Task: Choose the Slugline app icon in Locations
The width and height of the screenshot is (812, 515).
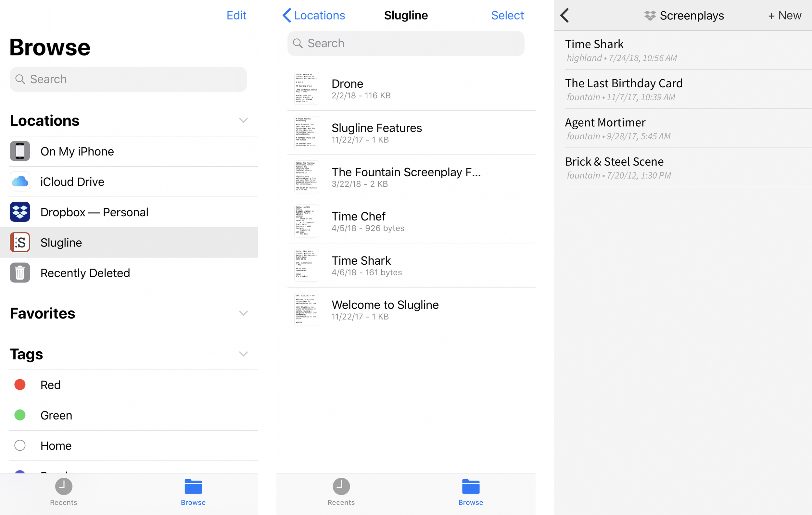Action: pyautogui.click(x=20, y=242)
